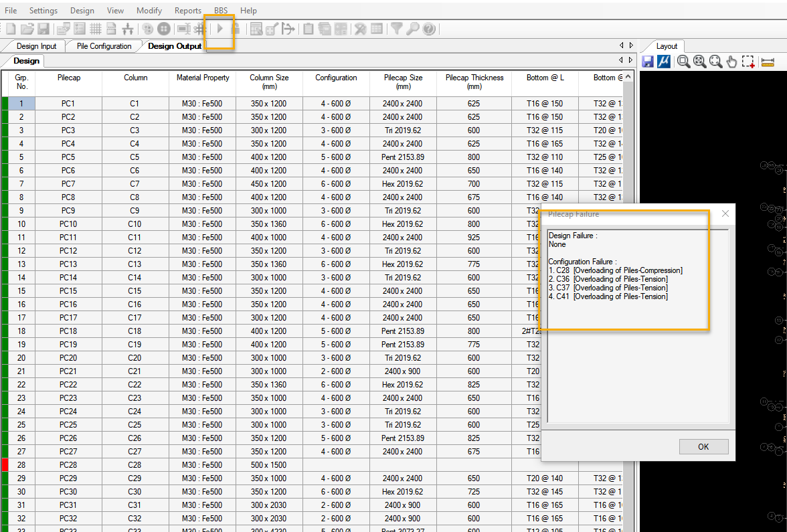Switch to the Pile Configuration tab
Screen dimensions: 787x532
pos(104,46)
